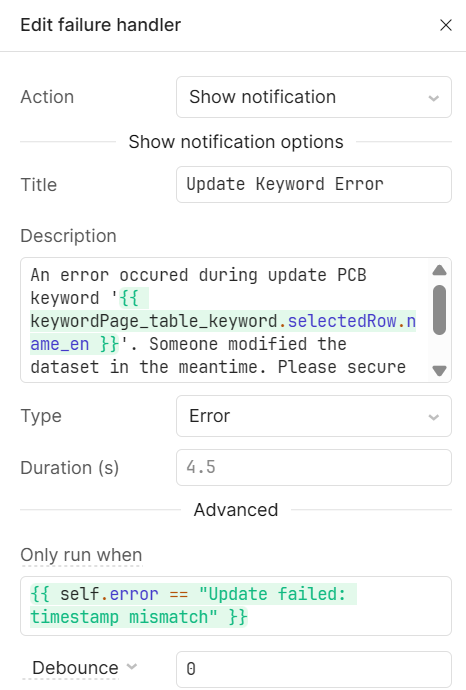Screen dimensions: 466x690
Task: Open the Type dropdown set to Error
Action: pyautogui.click(x=314, y=416)
